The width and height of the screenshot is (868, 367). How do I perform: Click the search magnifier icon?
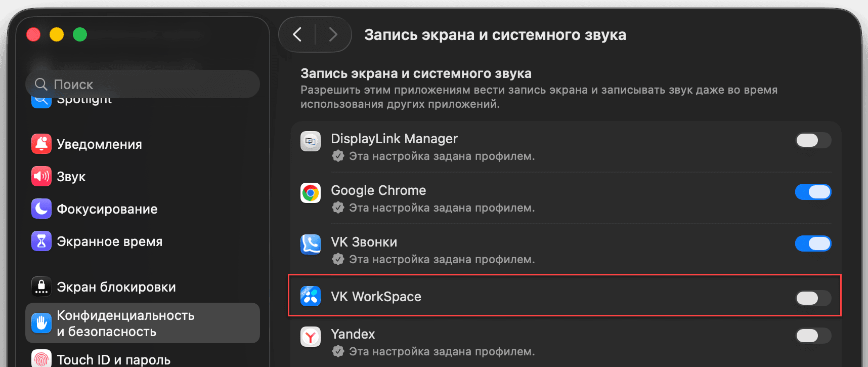pyautogui.click(x=41, y=84)
